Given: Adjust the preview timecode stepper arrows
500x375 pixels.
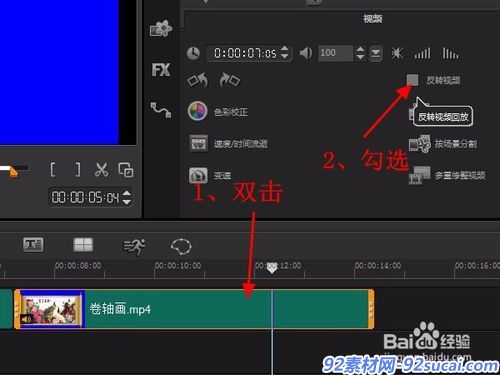Looking at the screenshot, I should coord(127,197).
